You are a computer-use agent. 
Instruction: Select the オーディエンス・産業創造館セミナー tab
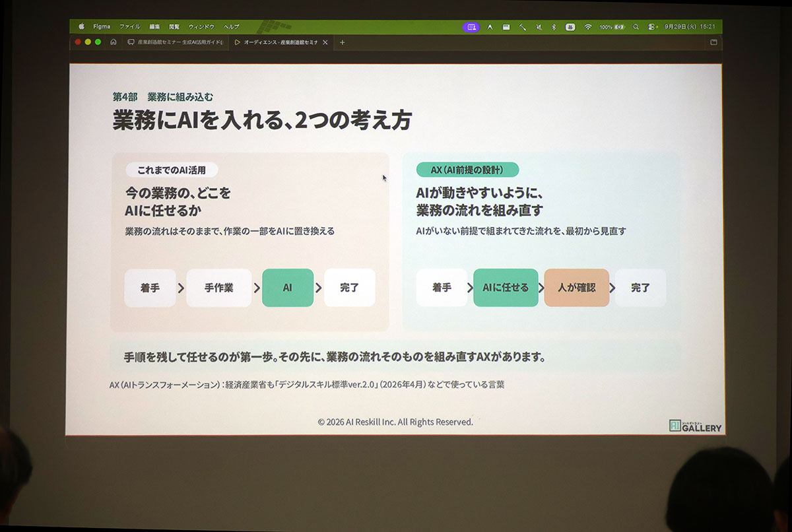coord(280,42)
